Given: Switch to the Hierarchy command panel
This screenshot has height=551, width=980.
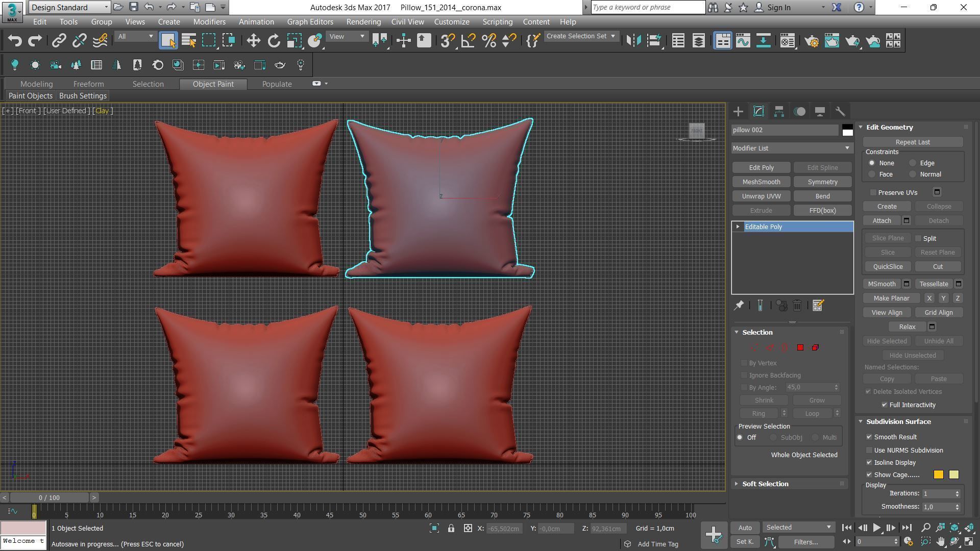Looking at the screenshot, I should click(779, 111).
